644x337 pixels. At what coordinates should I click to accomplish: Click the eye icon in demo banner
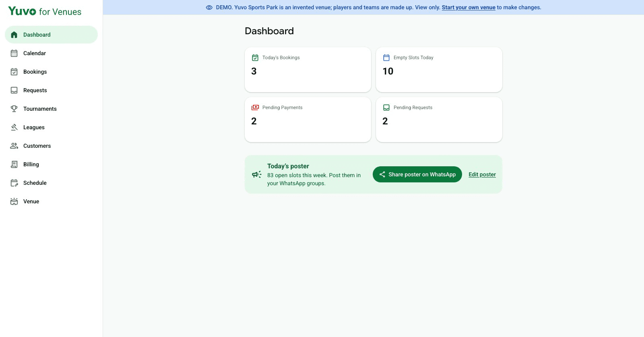[209, 8]
